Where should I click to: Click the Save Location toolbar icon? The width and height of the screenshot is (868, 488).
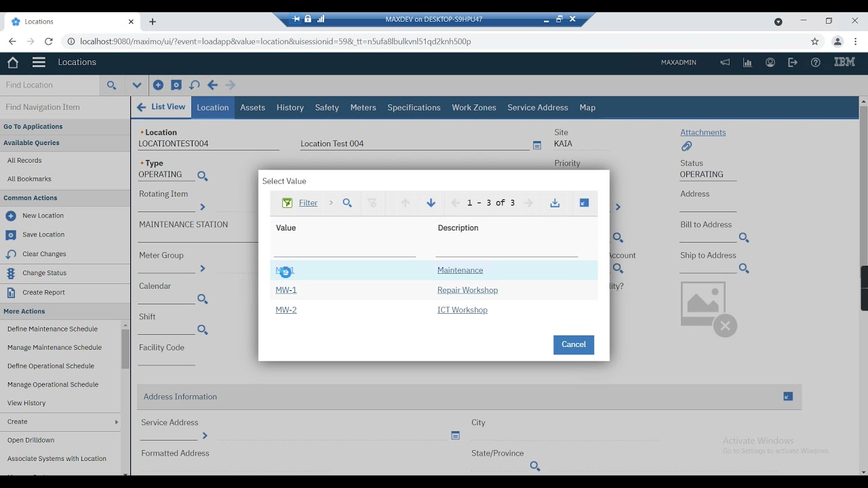point(176,85)
